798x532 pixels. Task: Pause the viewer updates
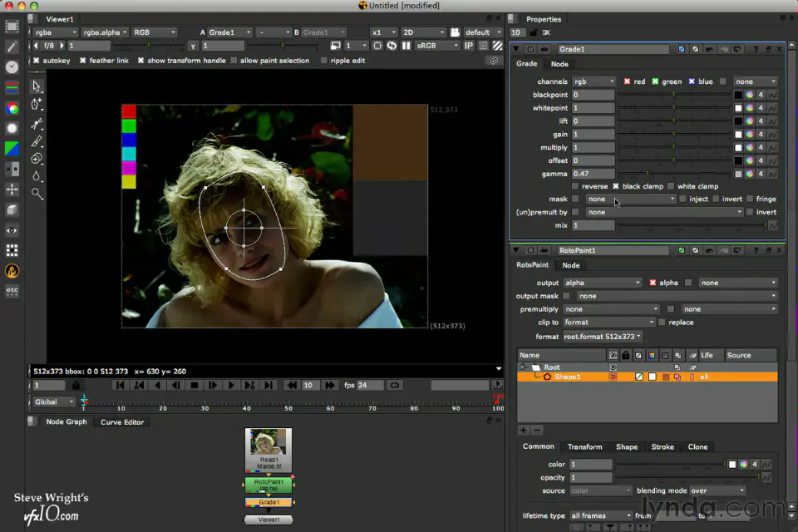tap(406, 46)
